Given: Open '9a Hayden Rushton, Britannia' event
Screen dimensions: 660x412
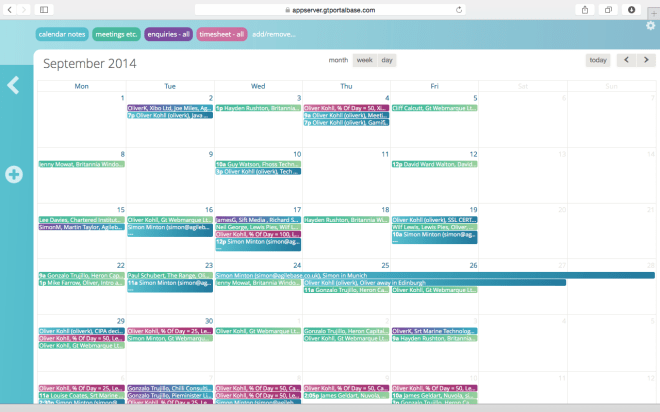Looking at the screenshot, I should point(434,338).
